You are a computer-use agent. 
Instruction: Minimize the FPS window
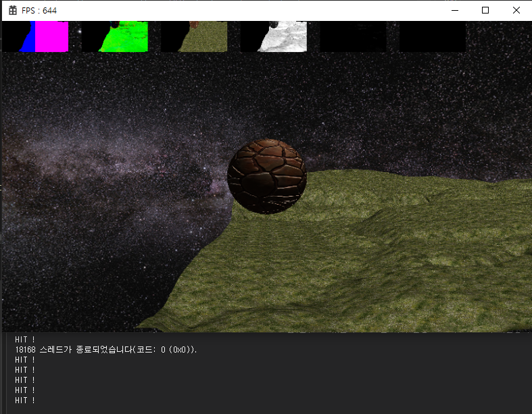[455, 11]
